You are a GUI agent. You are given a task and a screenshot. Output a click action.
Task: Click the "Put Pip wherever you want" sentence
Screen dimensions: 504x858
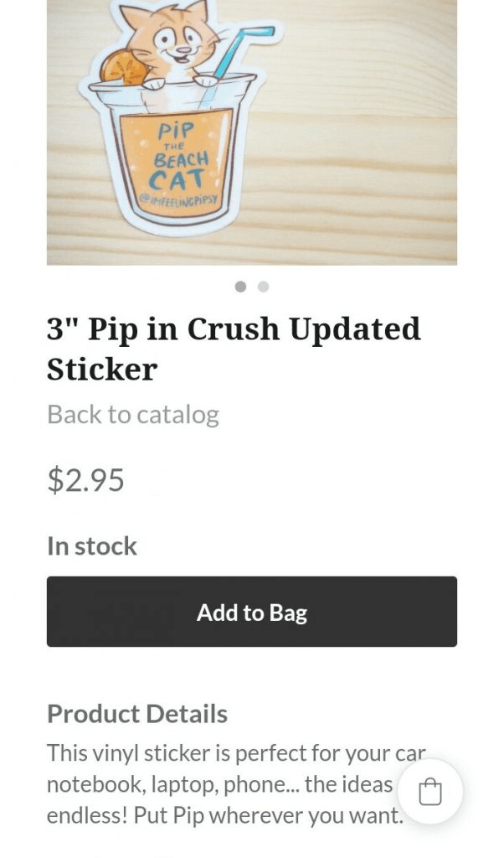tap(266, 815)
